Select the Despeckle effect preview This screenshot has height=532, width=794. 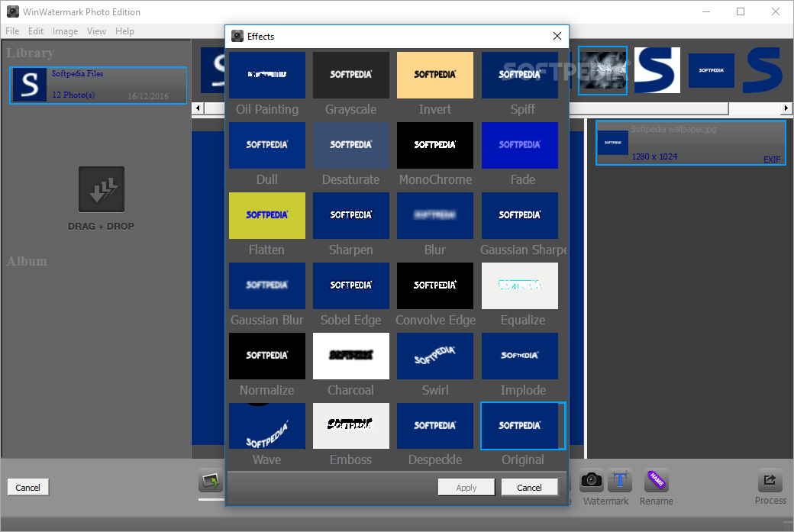tap(435, 426)
